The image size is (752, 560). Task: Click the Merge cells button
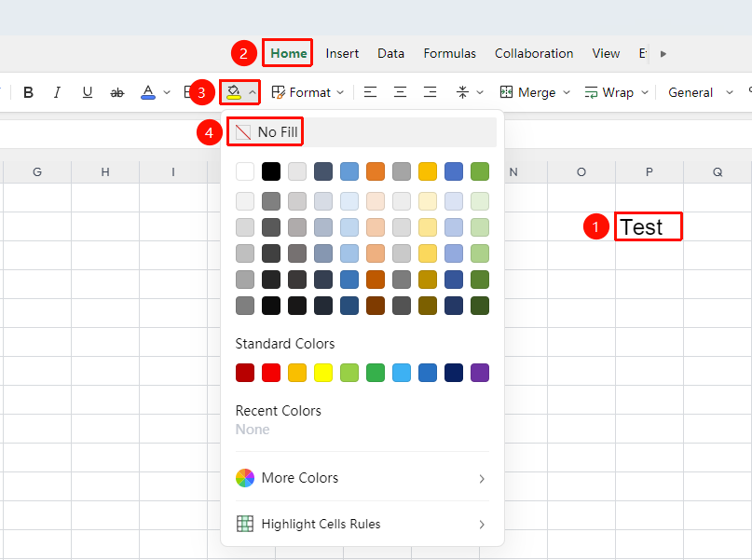527,92
